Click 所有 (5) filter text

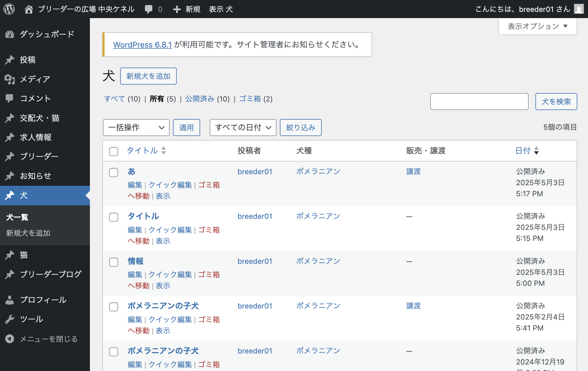[163, 99]
